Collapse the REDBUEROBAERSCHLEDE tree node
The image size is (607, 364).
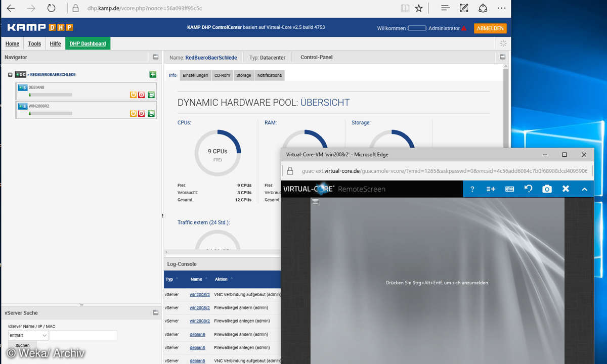point(10,75)
